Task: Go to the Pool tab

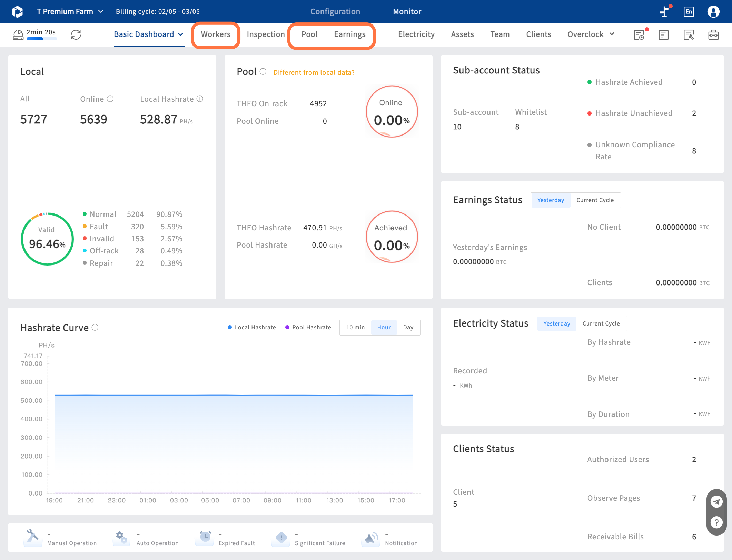Action: tap(309, 34)
